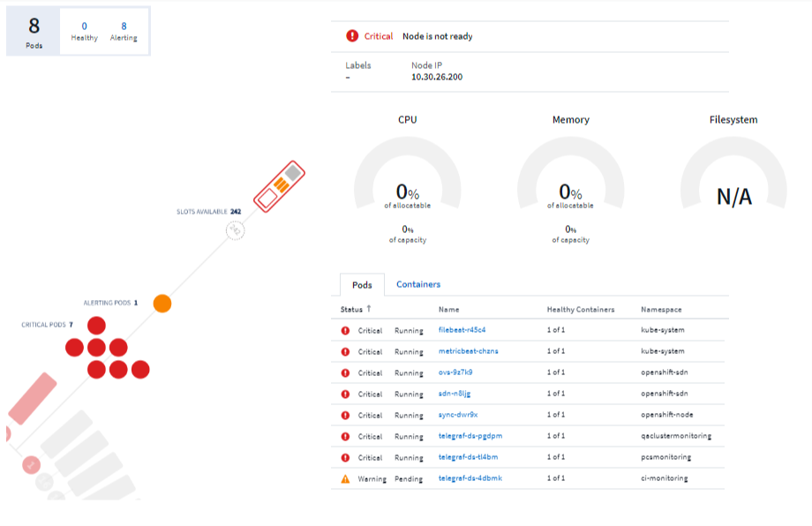
Task: Sort the table by Status column
Action: coord(356,310)
